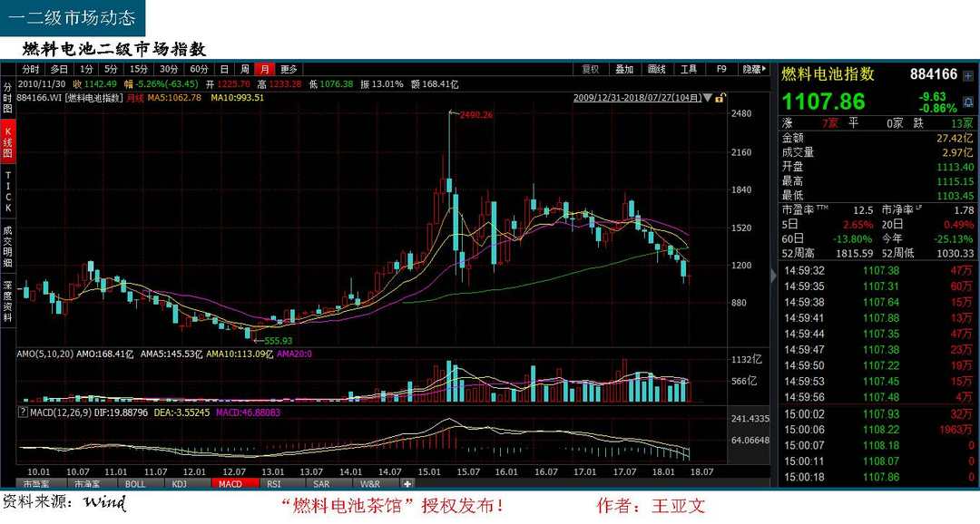Viewport: 980px width, 524px height.
Task: Click the 2490.26 high price marker
Action: click(x=476, y=115)
